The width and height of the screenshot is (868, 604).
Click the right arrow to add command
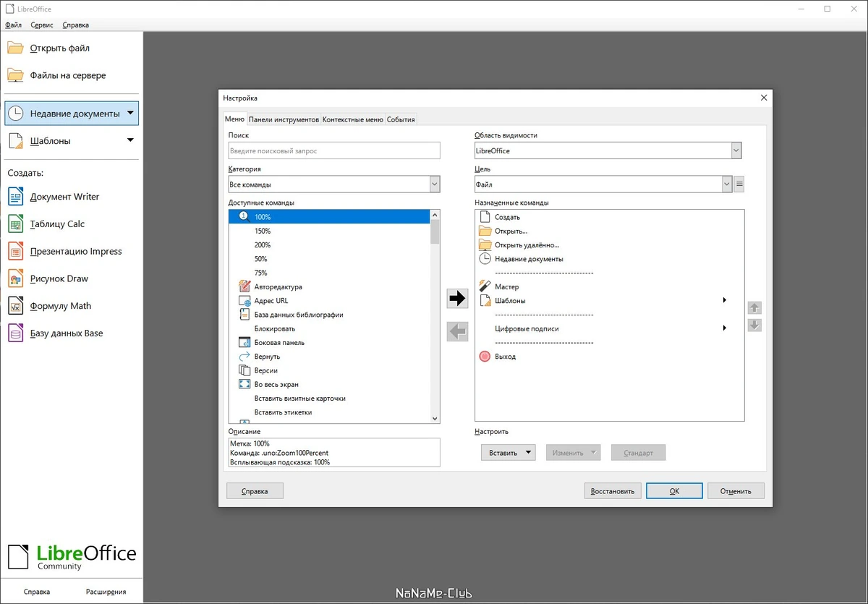[x=457, y=298]
